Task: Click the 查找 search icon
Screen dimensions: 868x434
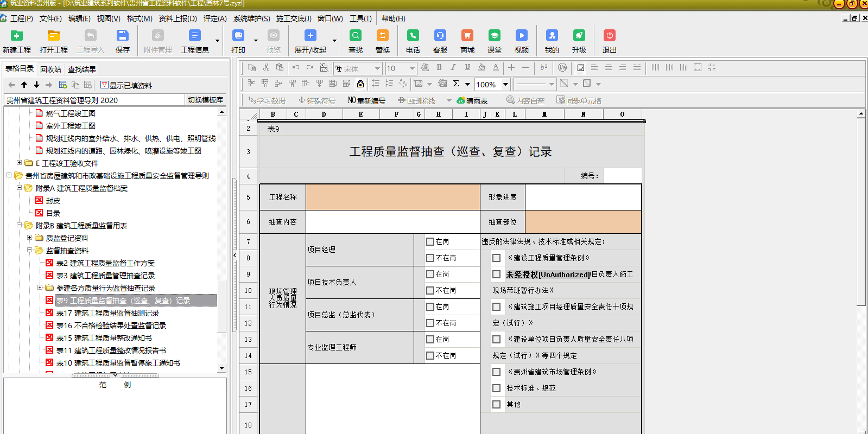Action: [356, 36]
